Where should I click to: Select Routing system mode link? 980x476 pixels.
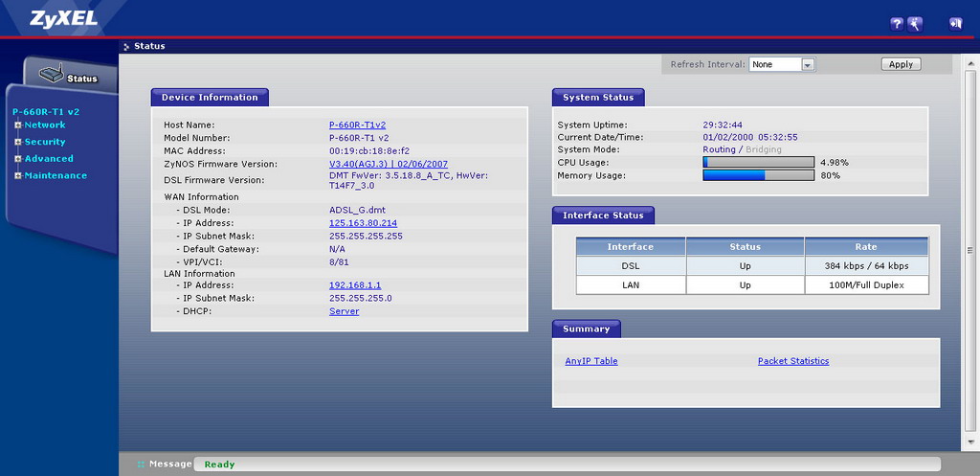719,149
